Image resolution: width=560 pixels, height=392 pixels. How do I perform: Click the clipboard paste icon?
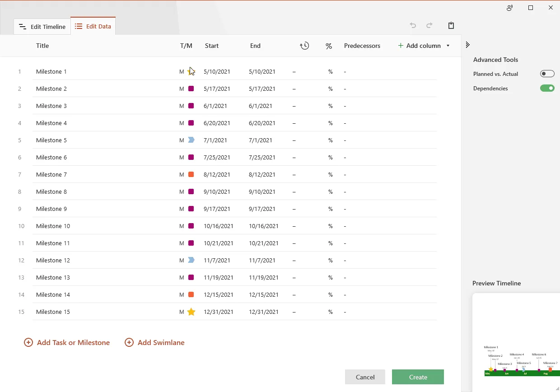[x=451, y=26]
